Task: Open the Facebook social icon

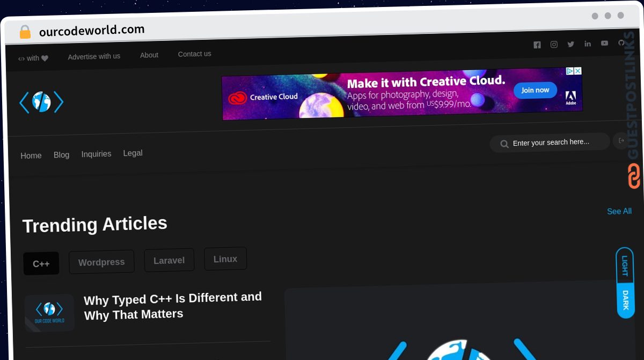Action: coord(537,45)
